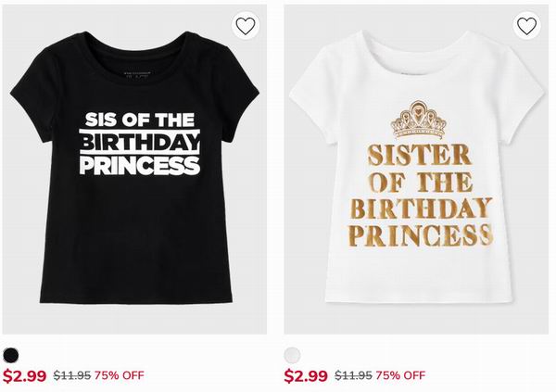
Task: Click $2.99 sale price under white shirt
Action: pyautogui.click(x=306, y=376)
